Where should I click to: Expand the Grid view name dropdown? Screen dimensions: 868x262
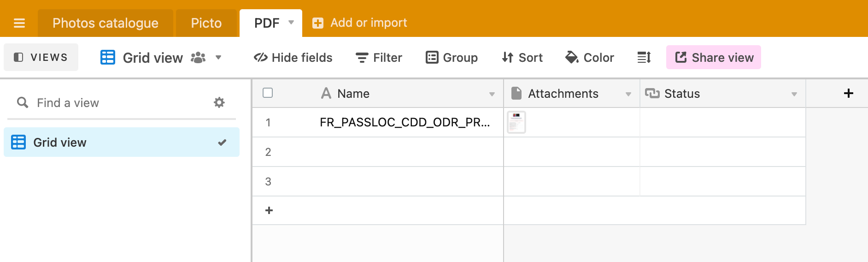coord(218,58)
